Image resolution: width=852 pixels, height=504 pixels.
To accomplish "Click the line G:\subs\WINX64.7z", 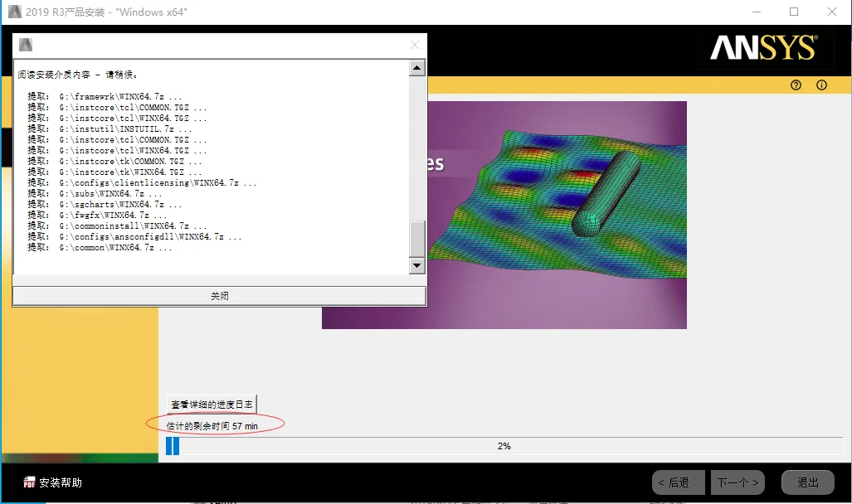I will click(x=95, y=193).
